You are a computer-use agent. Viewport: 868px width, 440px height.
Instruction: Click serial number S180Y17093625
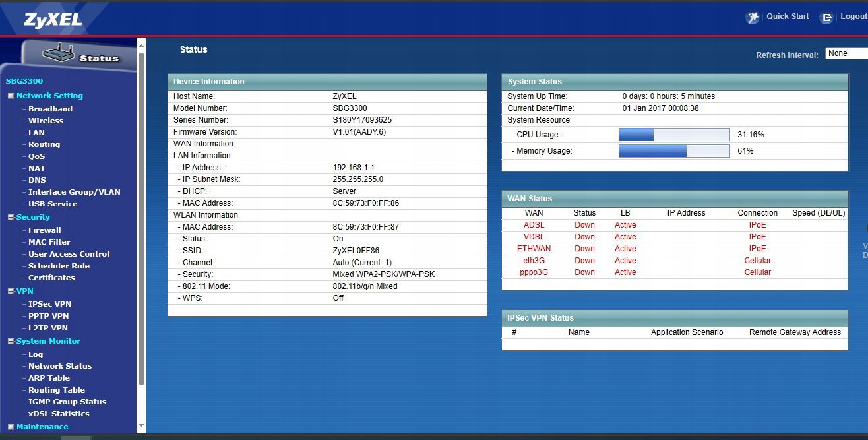(x=362, y=120)
